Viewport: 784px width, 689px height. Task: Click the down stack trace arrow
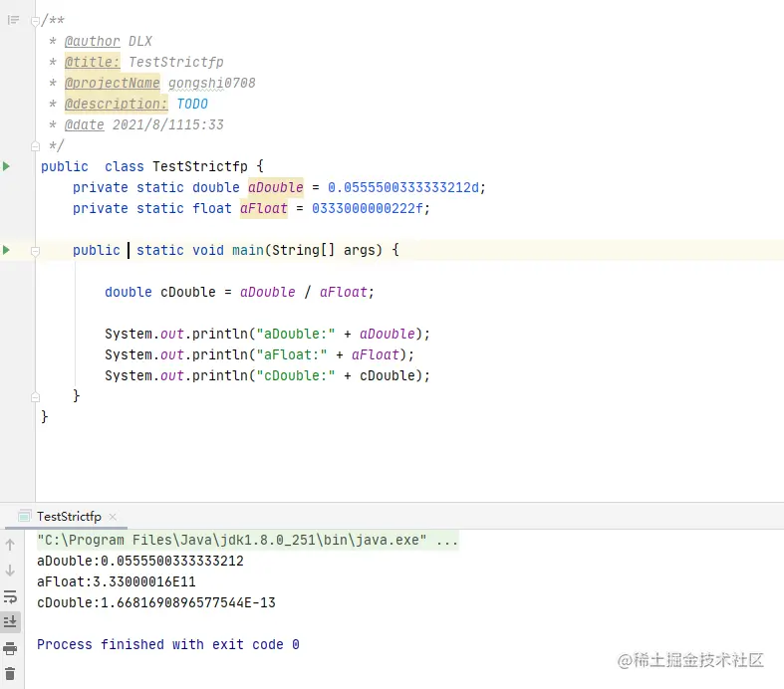click(10, 571)
